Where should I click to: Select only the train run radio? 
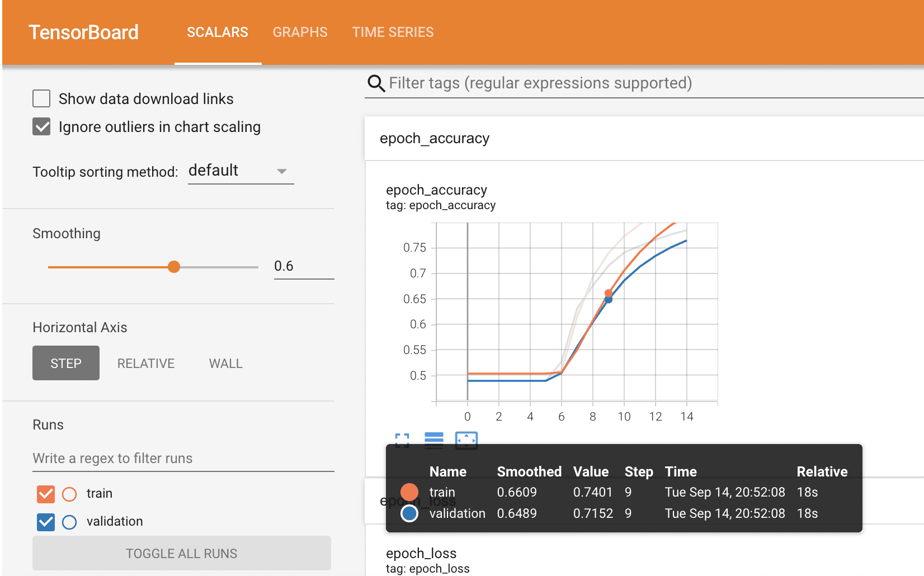pyautogui.click(x=69, y=494)
